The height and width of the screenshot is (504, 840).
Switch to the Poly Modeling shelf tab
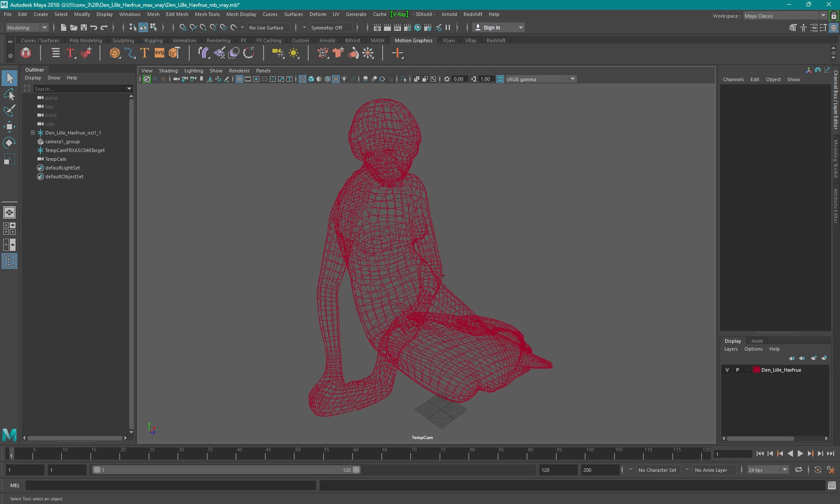(86, 41)
